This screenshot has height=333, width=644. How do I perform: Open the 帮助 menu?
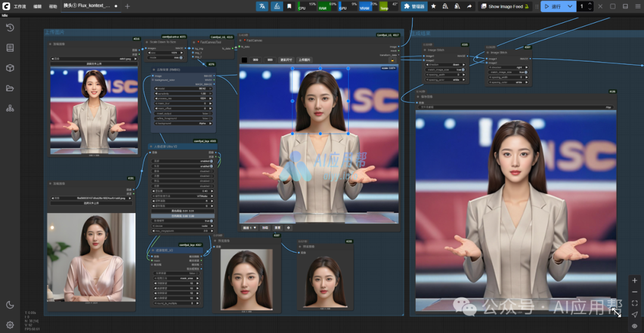(x=53, y=7)
